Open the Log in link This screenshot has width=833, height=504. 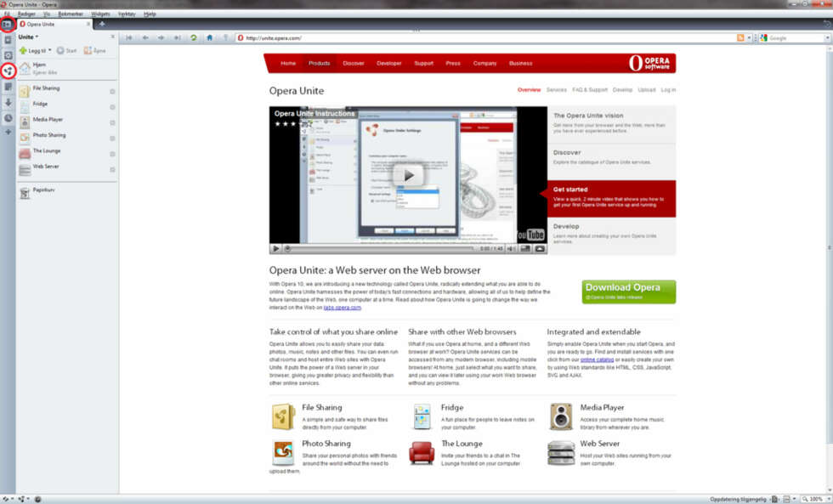tap(668, 90)
